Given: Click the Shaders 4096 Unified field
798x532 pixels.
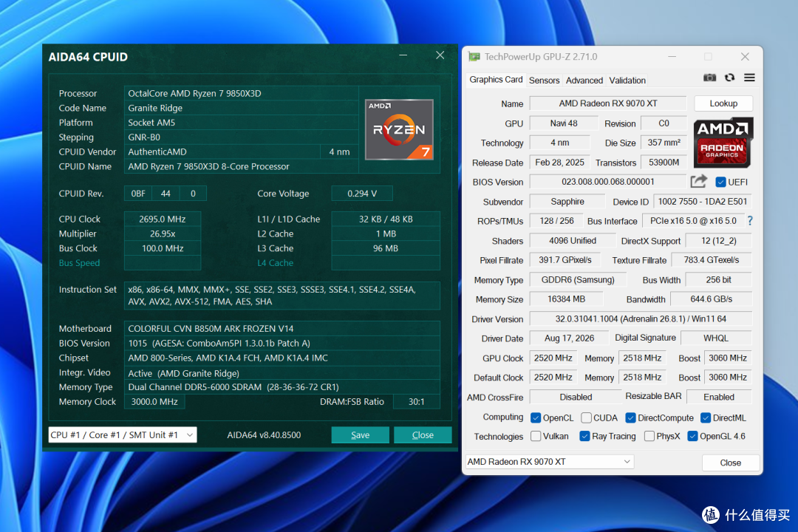Looking at the screenshot, I should pyautogui.click(x=572, y=240).
